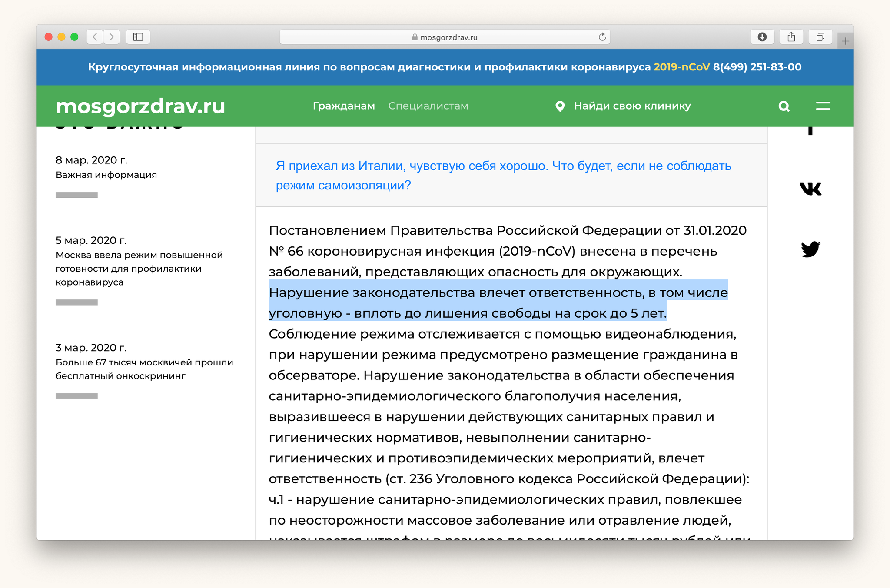890x588 pixels.
Task: Click the search magnifier icon
Action: [x=784, y=106]
